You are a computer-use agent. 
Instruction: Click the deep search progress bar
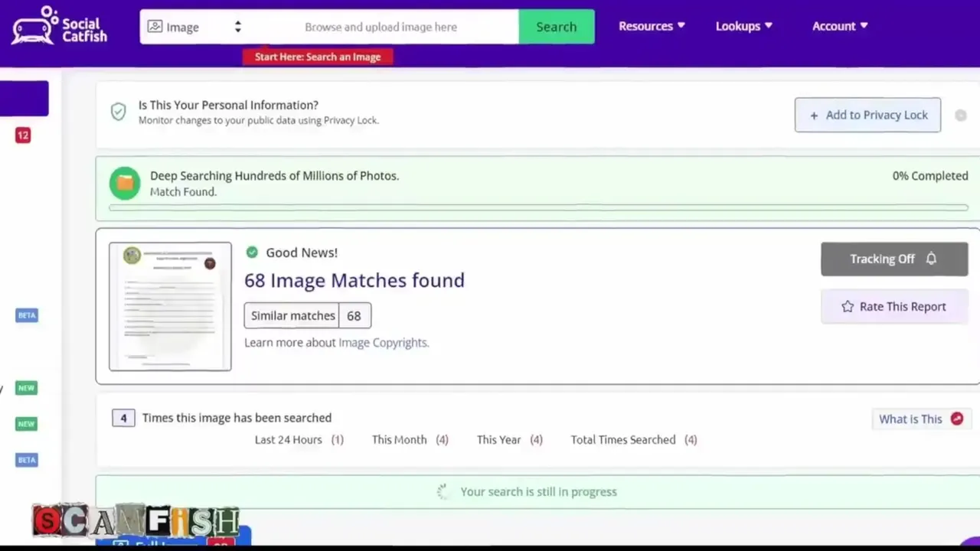[538, 207]
